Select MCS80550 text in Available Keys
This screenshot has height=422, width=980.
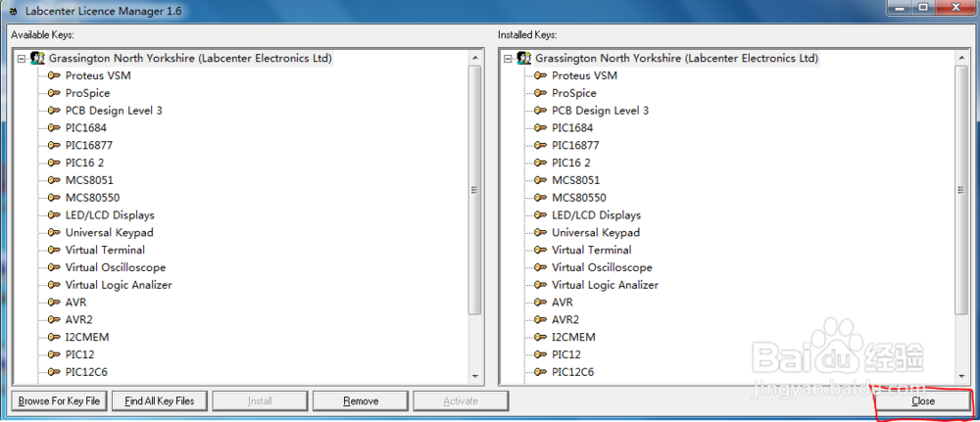click(x=92, y=198)
